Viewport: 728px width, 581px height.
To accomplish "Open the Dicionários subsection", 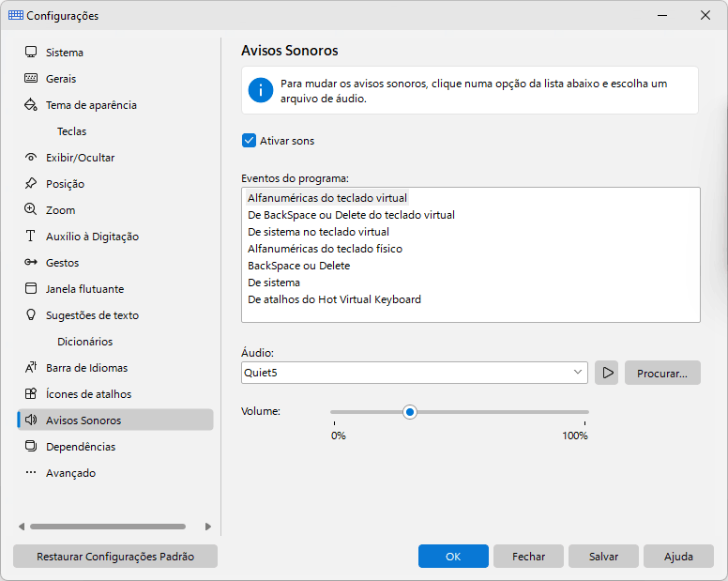I will pyautogui.click(x=85, y=342).
